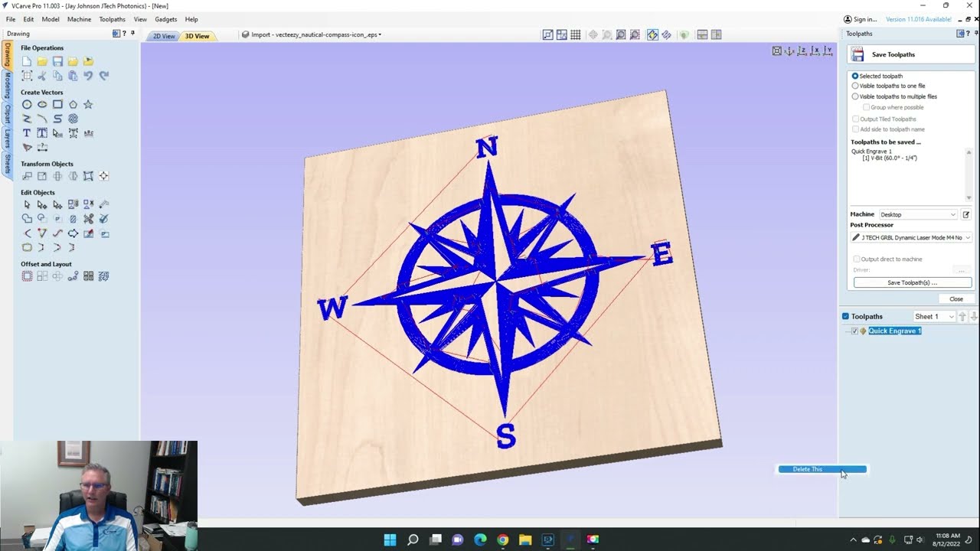The width and height of the screenshot is (980, 551).
Task: Click the Undo arrow icon
Action: pyautogui.click(x=88, y=76)
